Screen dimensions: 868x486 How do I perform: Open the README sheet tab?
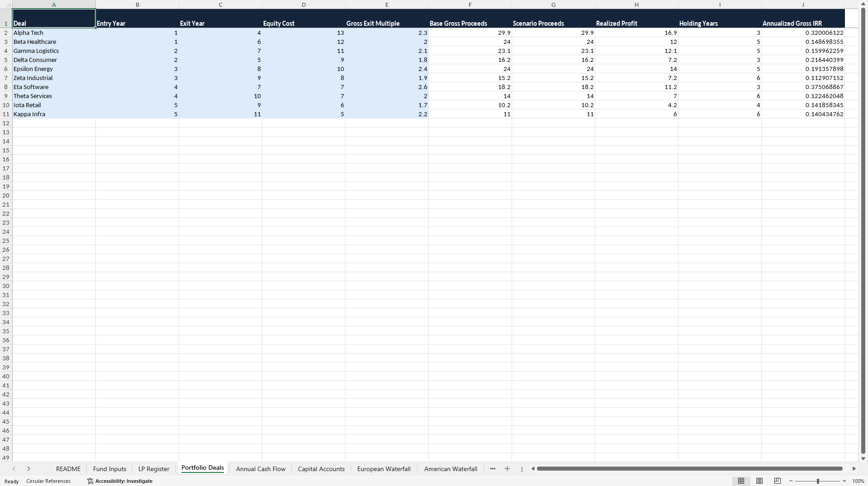(x=68, y=469)
